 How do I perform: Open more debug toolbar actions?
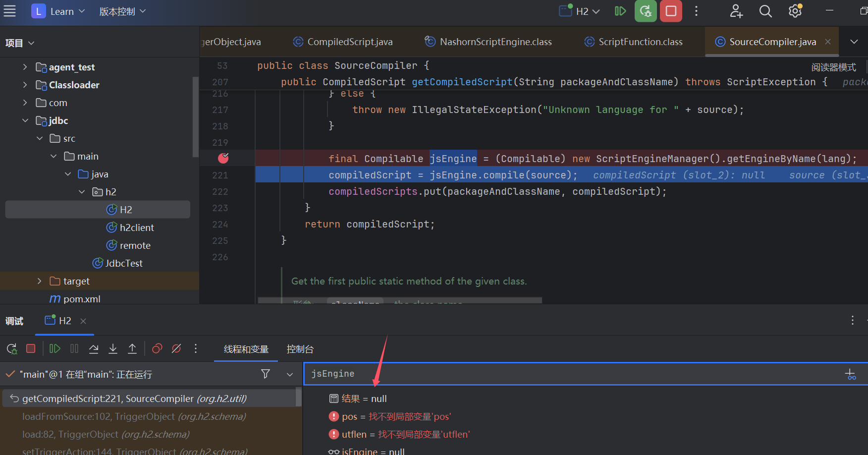[196, 349]
